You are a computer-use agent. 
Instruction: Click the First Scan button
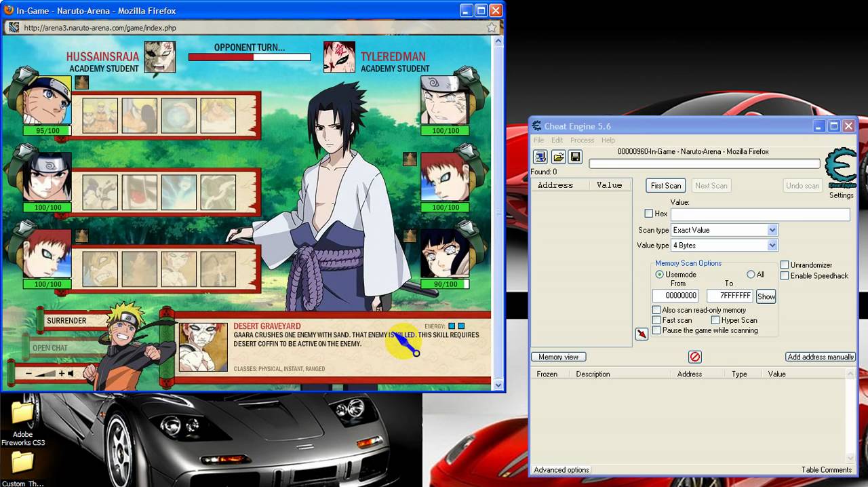[666, 186]
